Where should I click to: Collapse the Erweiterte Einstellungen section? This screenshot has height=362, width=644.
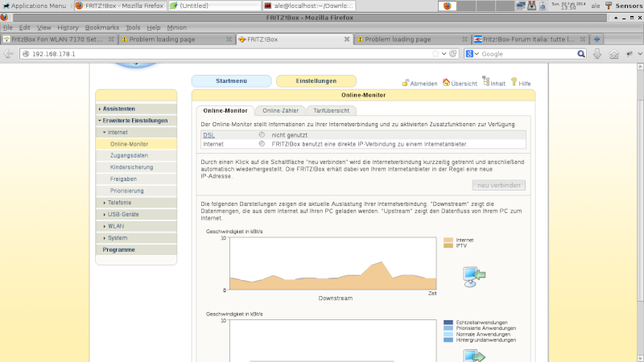tap(136, 121)
